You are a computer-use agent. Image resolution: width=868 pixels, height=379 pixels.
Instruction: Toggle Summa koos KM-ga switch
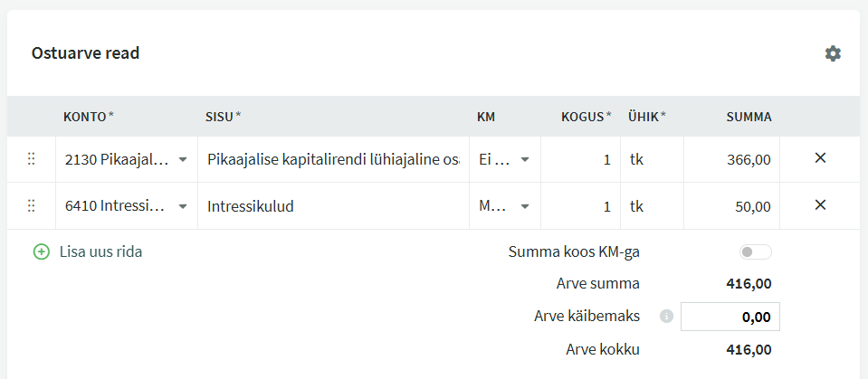(x=756, y=252)
